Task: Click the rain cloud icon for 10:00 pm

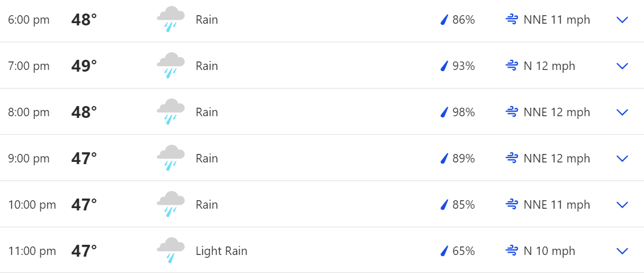Action: tap(170, 205)
